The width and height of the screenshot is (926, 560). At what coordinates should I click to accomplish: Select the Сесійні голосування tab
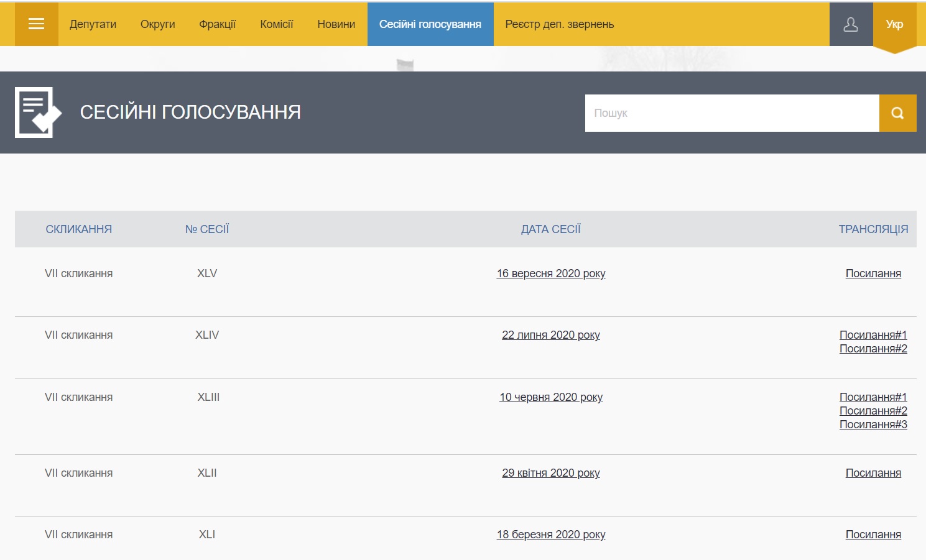pos(430,24)
